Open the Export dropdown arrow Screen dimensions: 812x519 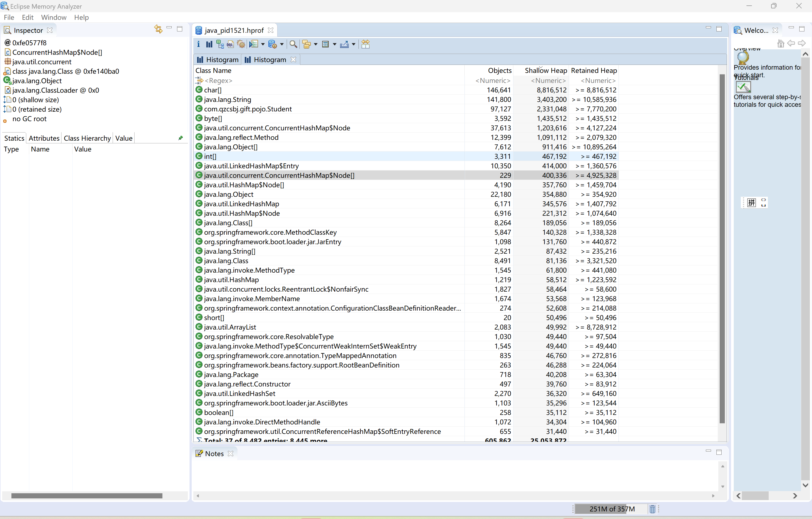(x=353, y=44)
